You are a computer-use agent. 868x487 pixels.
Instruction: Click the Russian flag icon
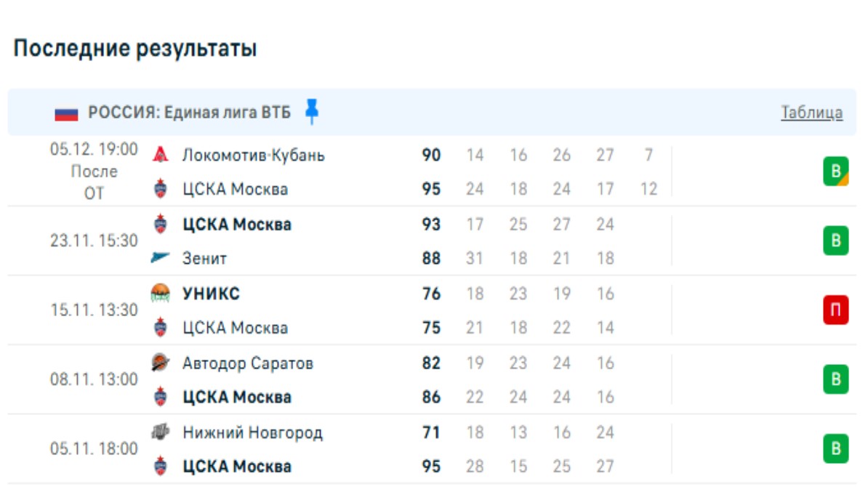pyautogui.click(x=66, y=113)
